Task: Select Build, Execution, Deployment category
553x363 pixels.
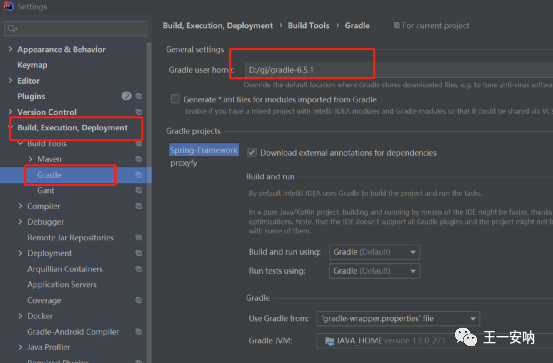Action: (x=72, y=128)
